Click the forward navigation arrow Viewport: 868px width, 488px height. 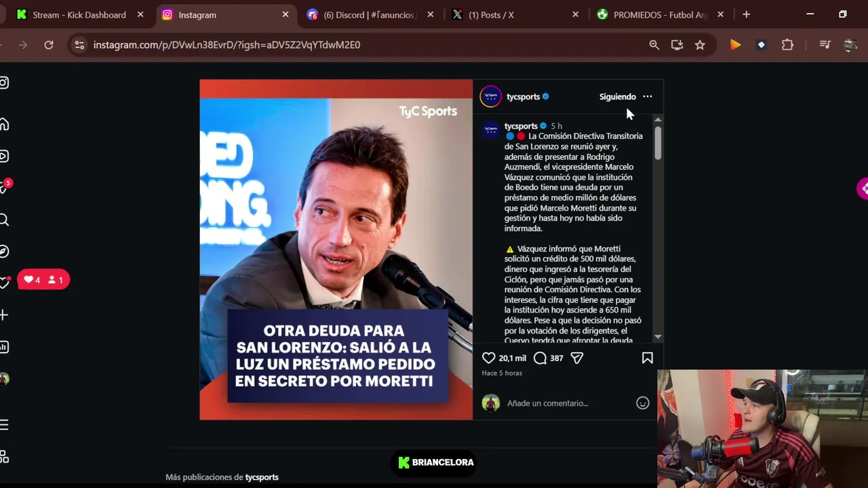(23, 45)
